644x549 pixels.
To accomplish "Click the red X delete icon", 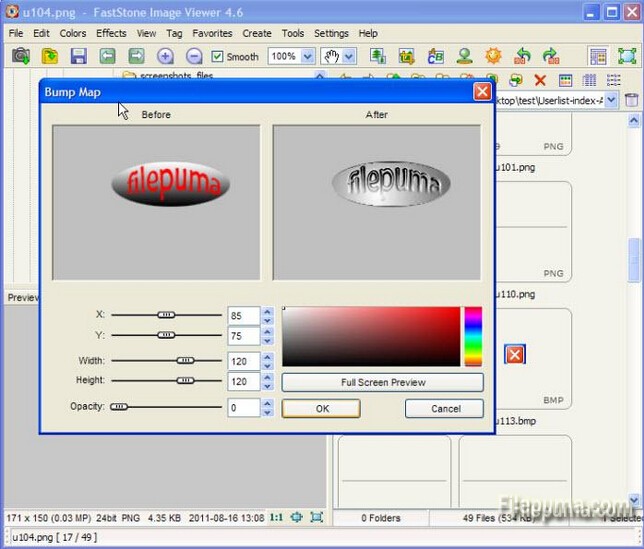I will tap(540, 80).
